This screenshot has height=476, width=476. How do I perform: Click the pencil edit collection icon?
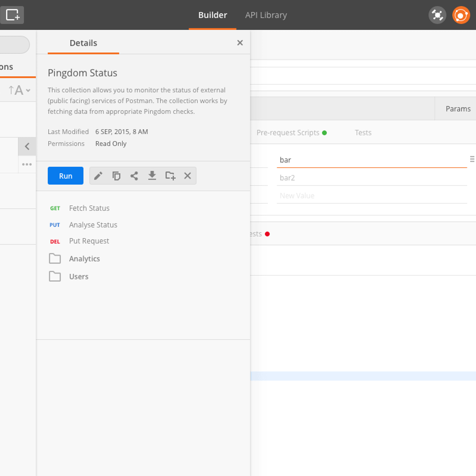98,176
